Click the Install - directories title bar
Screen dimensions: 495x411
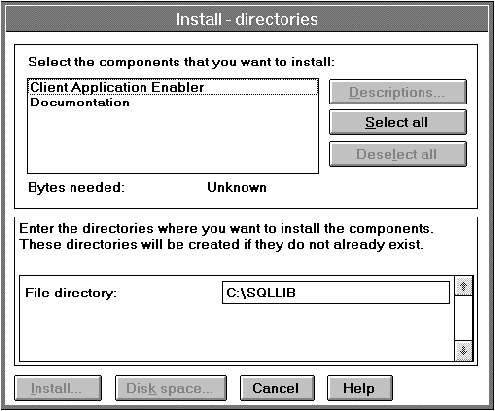247,19
